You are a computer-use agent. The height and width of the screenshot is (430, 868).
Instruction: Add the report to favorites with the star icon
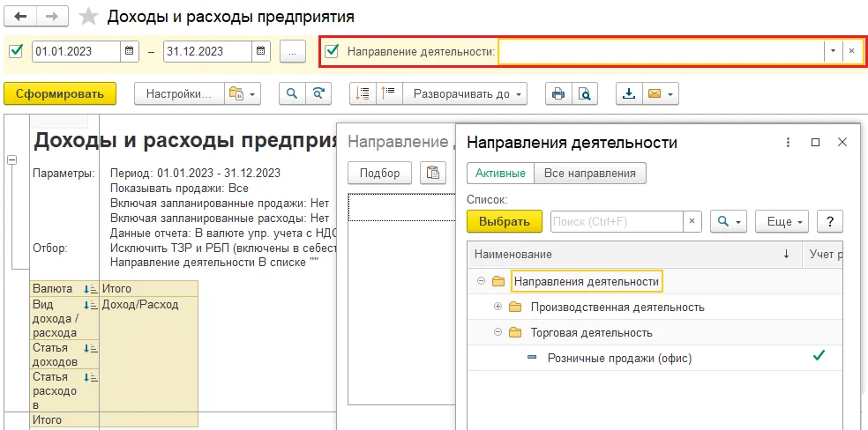click(88, 17)
